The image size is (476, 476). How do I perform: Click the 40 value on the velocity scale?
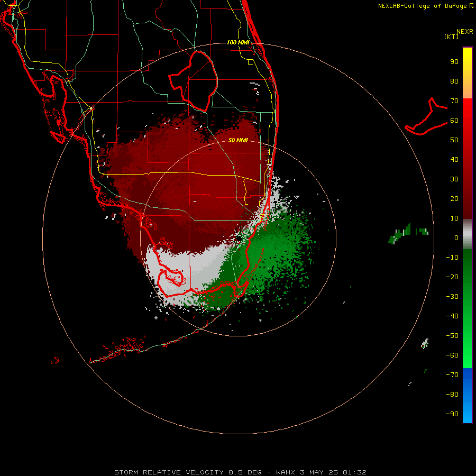click(454, 160)
